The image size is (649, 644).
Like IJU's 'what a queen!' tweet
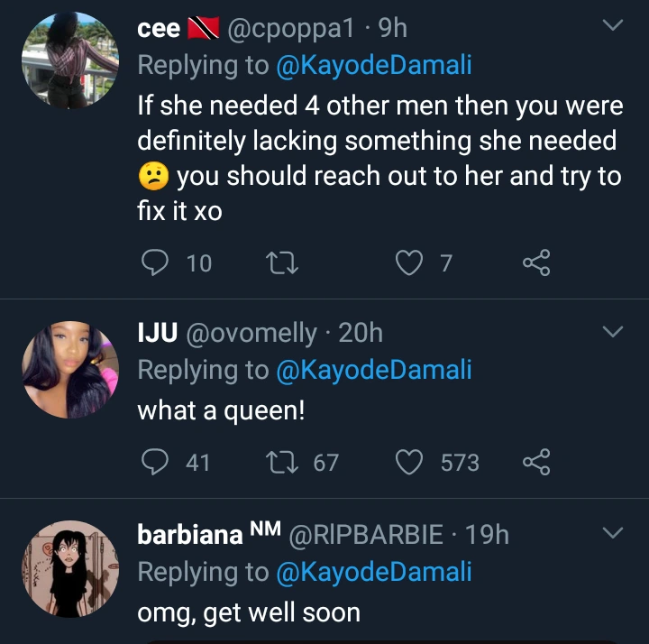pyautogui.click(x=410, y=463)
